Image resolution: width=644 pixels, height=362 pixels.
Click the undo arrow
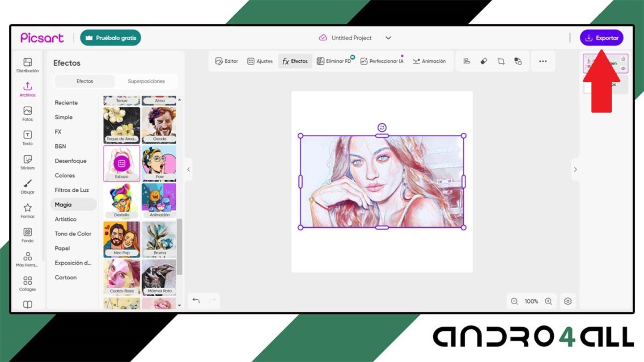(x=196, y=301)
